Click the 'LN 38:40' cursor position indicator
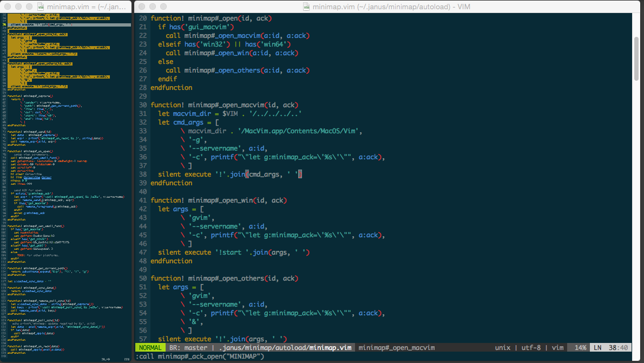The width and height of the screenshot is (644, 363). tap(611, 348)
